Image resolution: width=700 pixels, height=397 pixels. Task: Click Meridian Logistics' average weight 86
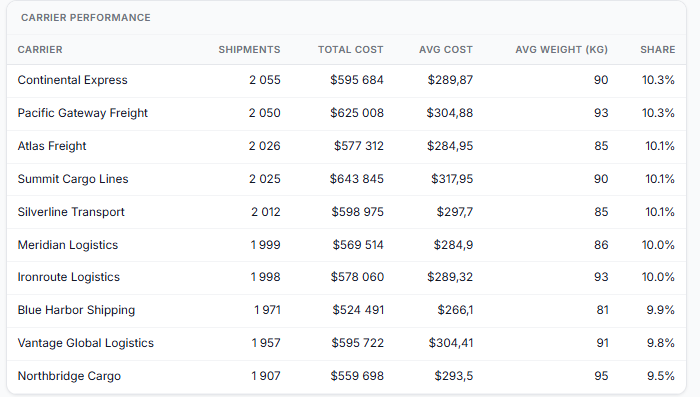pos(601,245)
